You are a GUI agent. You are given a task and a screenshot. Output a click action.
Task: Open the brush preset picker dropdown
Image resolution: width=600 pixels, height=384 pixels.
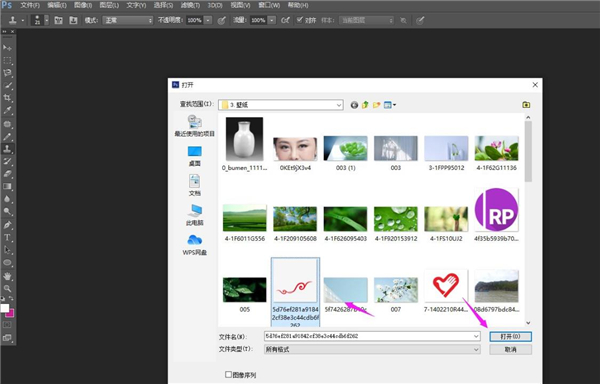[x=47, y=20]
